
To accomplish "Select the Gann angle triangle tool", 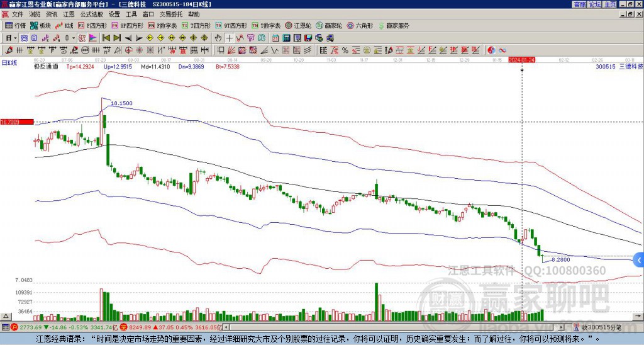I will pos(118,50).
